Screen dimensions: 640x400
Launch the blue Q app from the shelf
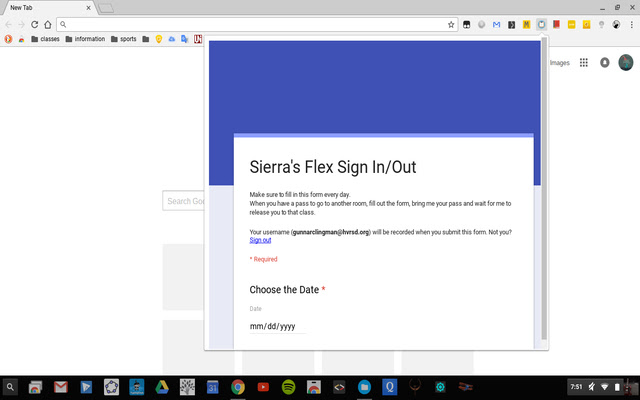pos(389,387)
